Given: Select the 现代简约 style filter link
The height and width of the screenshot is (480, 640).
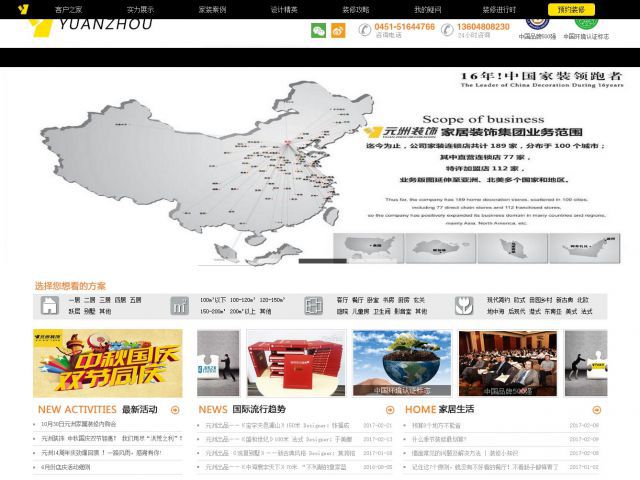Looking at the screenshot, I should click(498, 299).
